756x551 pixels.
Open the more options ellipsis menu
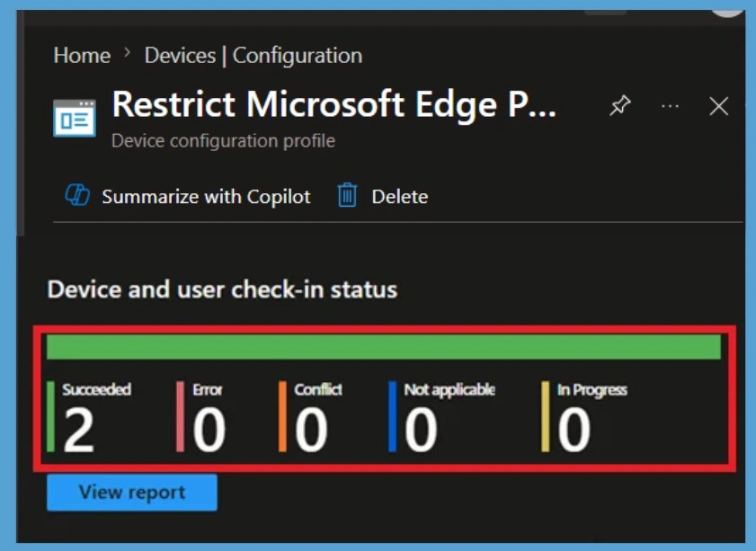click(671, 106)
